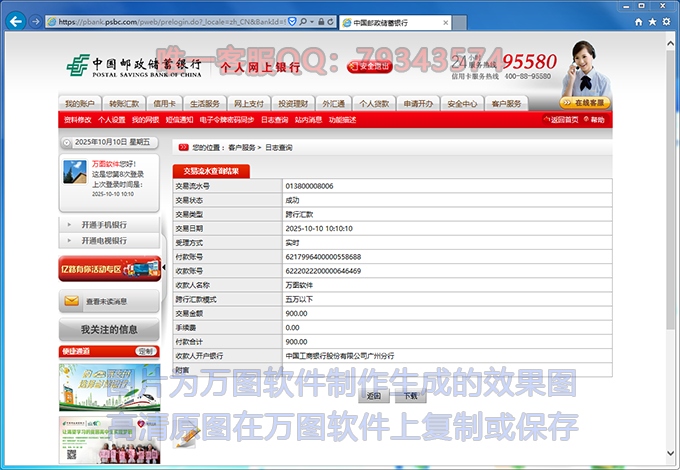Click the 帮助 help icon link

594,120
